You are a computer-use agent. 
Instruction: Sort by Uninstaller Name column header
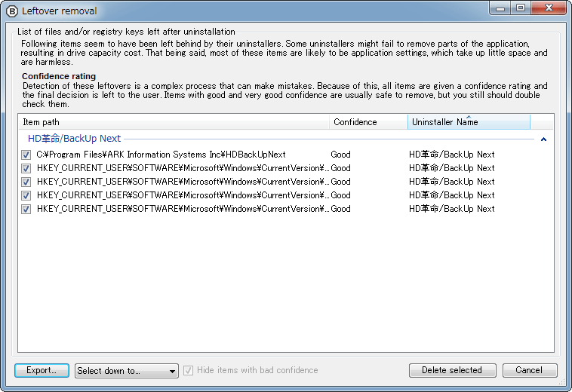click(469, 122)
